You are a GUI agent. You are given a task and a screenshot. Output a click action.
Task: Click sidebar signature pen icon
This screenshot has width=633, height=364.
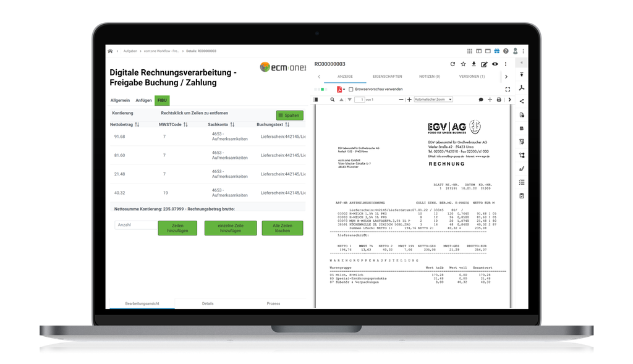click(x=522, y=169)
